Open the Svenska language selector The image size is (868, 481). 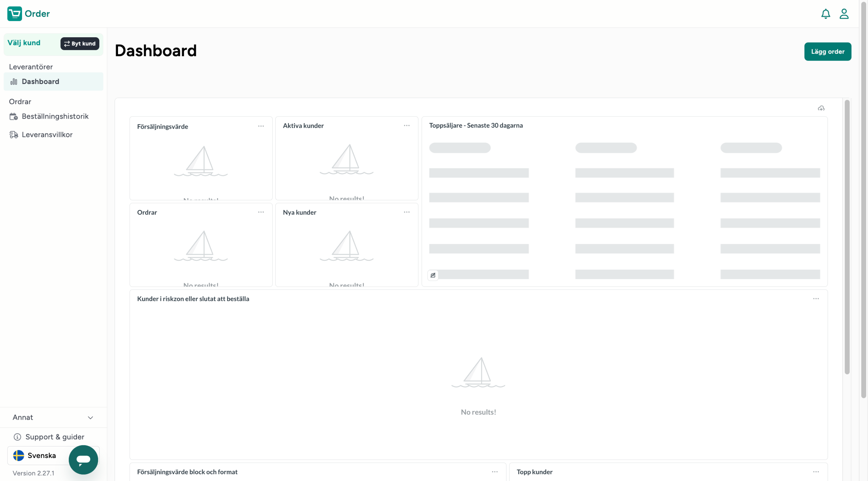pos(37,455)
